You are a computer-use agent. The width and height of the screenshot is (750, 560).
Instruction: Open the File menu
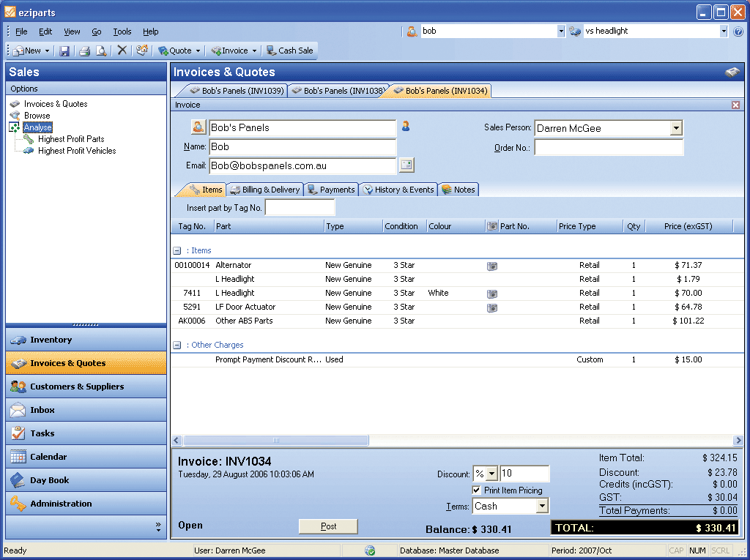(21, 31)
